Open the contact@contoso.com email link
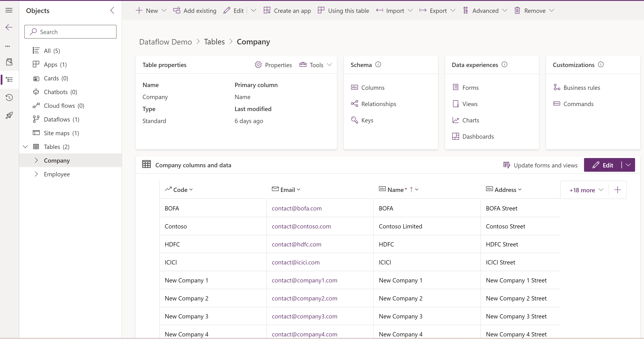Screen dimensions: 644x339 (301, 226)
